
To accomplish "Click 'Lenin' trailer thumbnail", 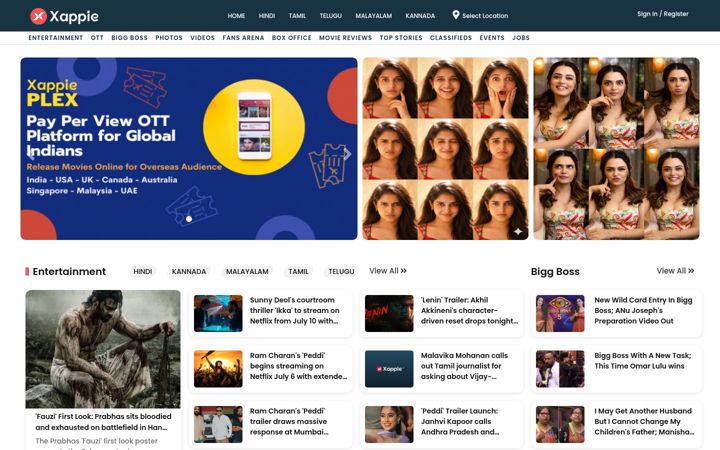I will pyautogui.click(x=389, y=313).
